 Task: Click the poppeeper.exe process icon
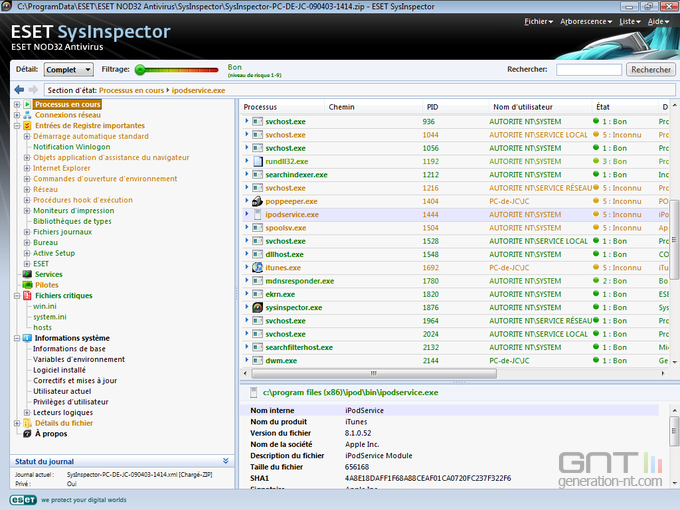[x=258, y=201]
